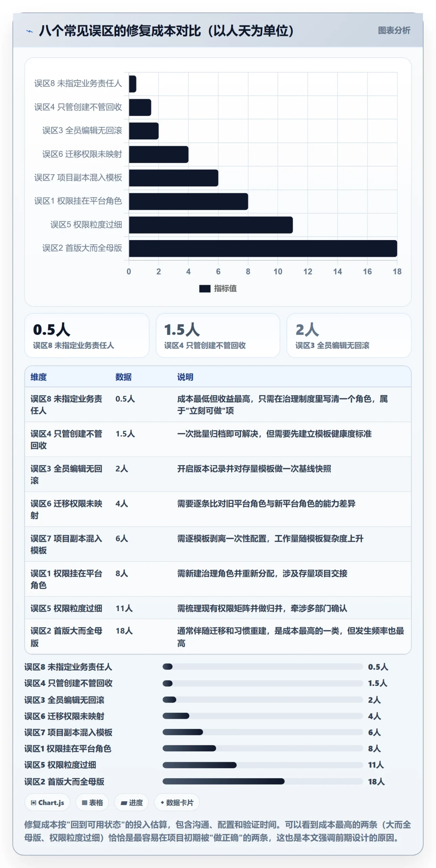Select the 数据卡片 tag
The height and width of the screenshot is (868, 436).
177,803
